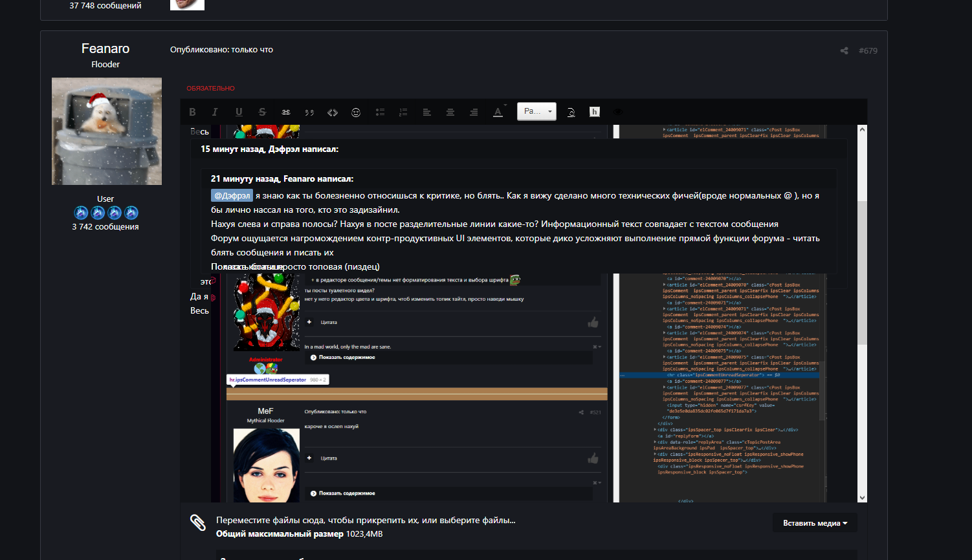Open the Feanaro user profile link
This screenshot has height=560, width=972.
click(x=105, y=48)
